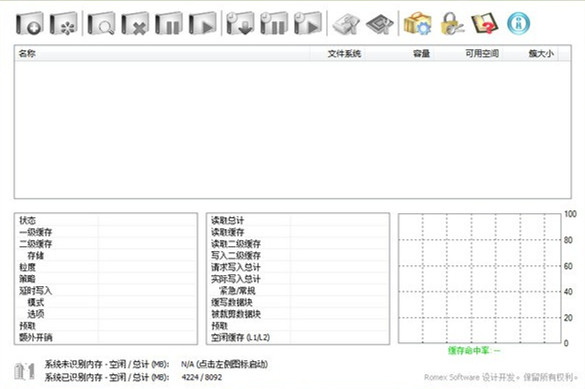Click the 文件系统 column header
This screenshot has width=585, height=389.
coord(344,54)
